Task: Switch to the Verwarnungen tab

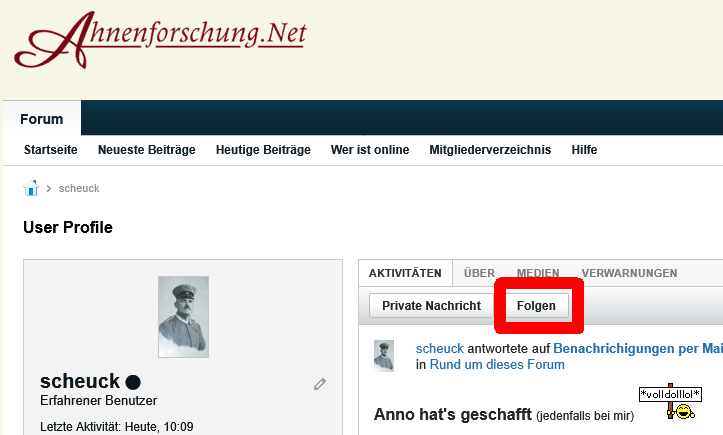Action: click(629, 273)
